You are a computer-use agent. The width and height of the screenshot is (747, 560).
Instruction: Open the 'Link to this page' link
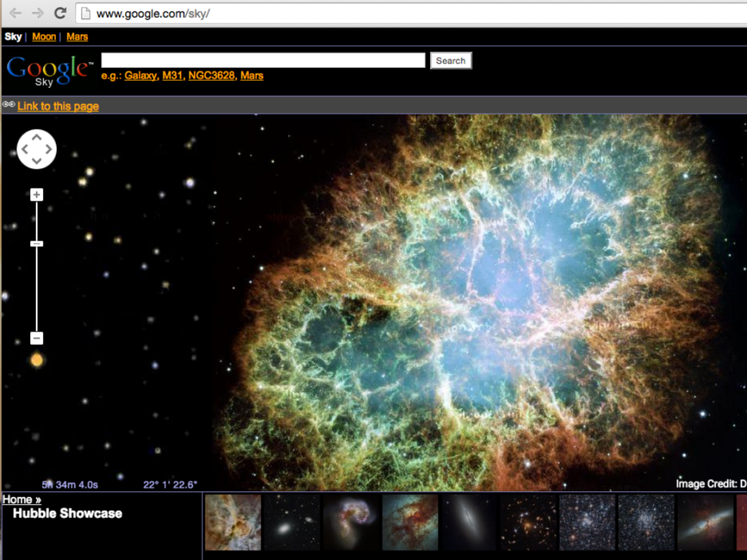[x=58, y=106]
